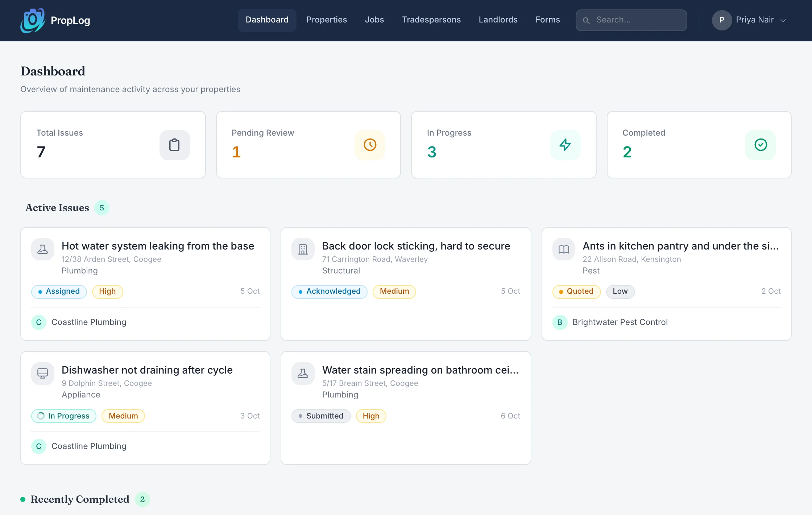Click the appliance icon on Dishwasher card
This screenshot has height=515, width=812.
coord(43,373)
